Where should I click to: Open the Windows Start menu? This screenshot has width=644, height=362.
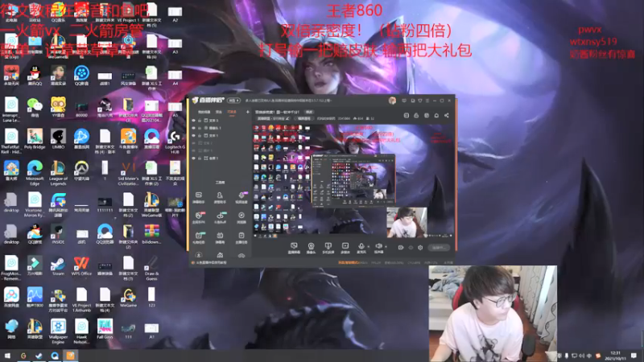[x=7, y=356]
